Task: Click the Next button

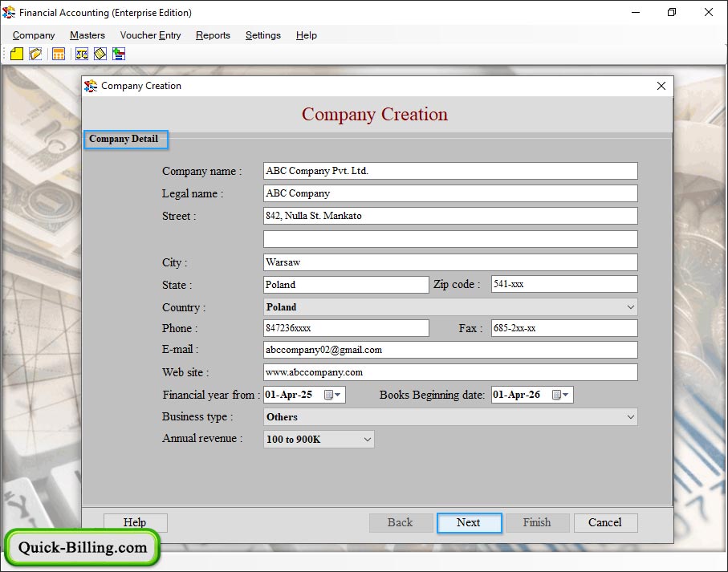Action: (x=469, y=523)
